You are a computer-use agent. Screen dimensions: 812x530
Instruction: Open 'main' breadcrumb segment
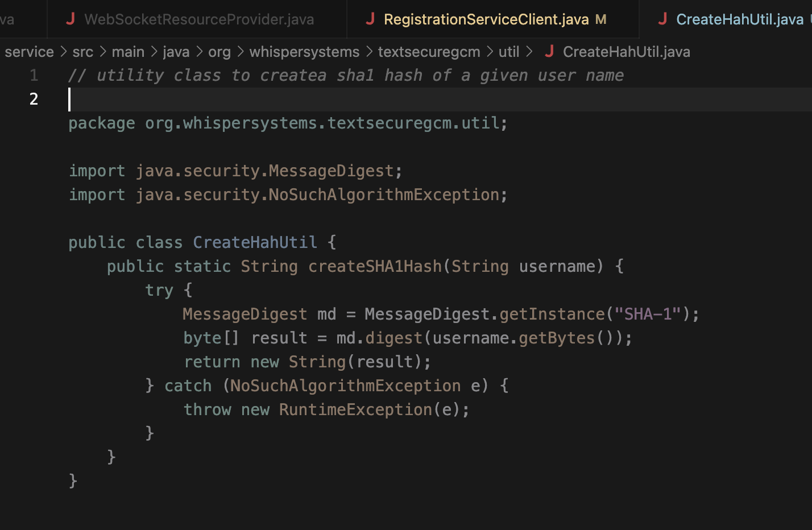(128, 52)
